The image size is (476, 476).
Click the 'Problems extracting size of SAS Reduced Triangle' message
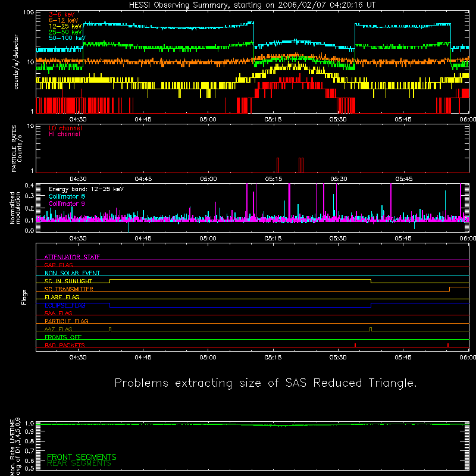(265, 383)
